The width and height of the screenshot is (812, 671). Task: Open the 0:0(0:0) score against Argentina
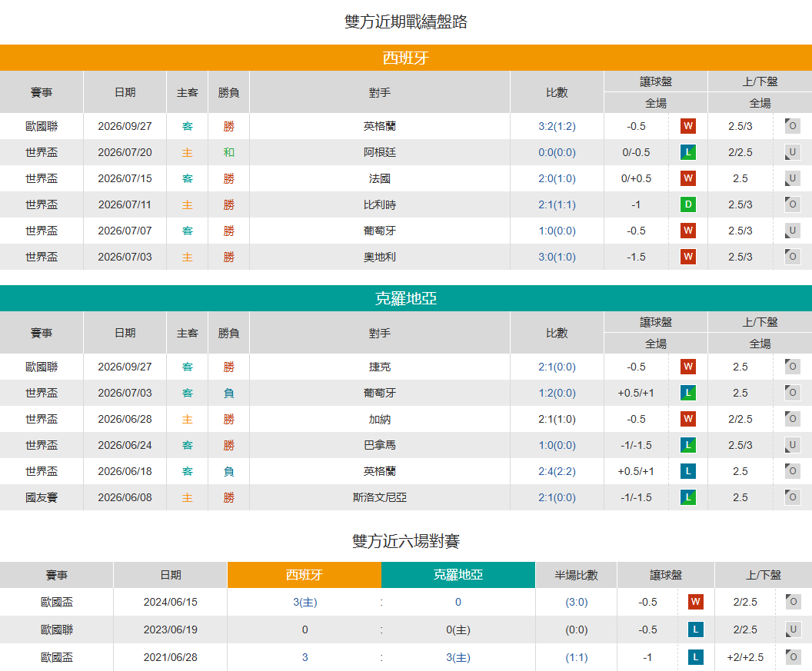[557, 152]
